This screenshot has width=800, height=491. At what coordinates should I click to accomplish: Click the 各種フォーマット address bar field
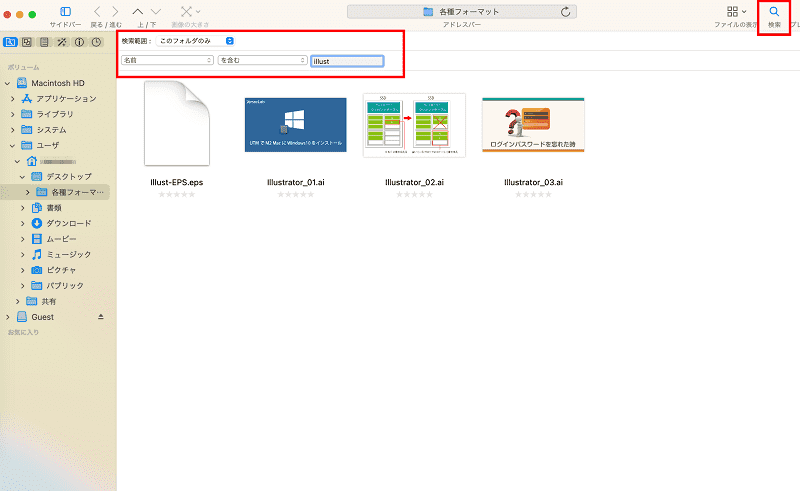[x=462, y=12]
